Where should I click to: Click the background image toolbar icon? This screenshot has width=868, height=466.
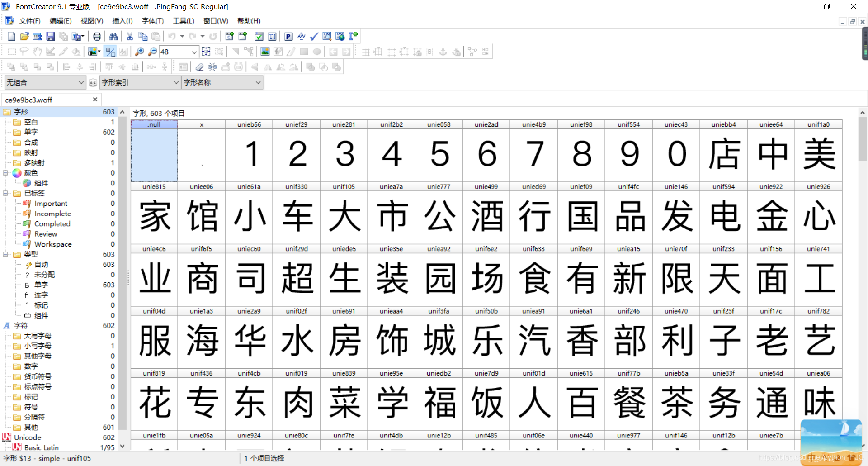[265, 52]
